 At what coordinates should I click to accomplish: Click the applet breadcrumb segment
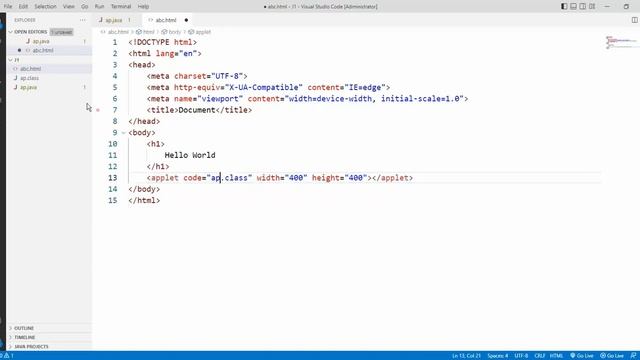coord(203,32)
